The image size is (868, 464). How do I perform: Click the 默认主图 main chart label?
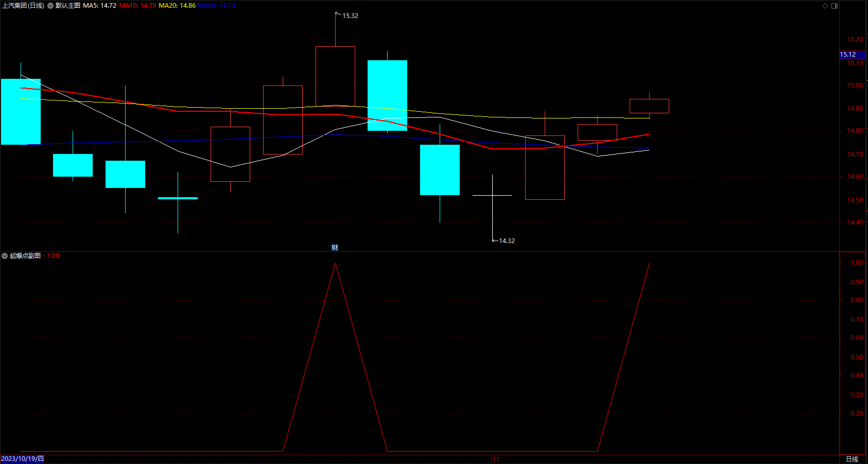68,6
